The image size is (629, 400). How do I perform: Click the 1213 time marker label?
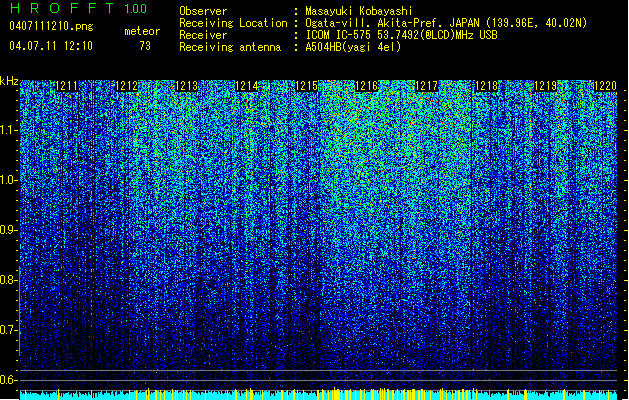[x=187, y=86]
